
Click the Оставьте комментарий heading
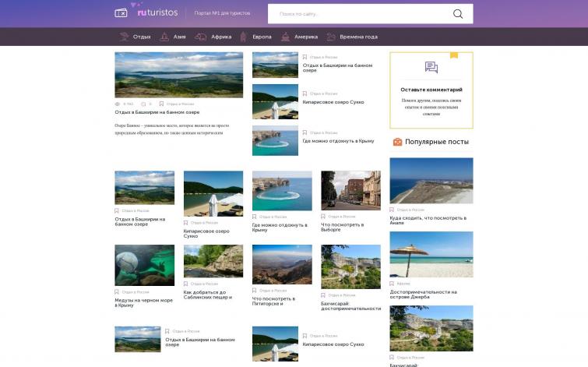pos(431,90)
